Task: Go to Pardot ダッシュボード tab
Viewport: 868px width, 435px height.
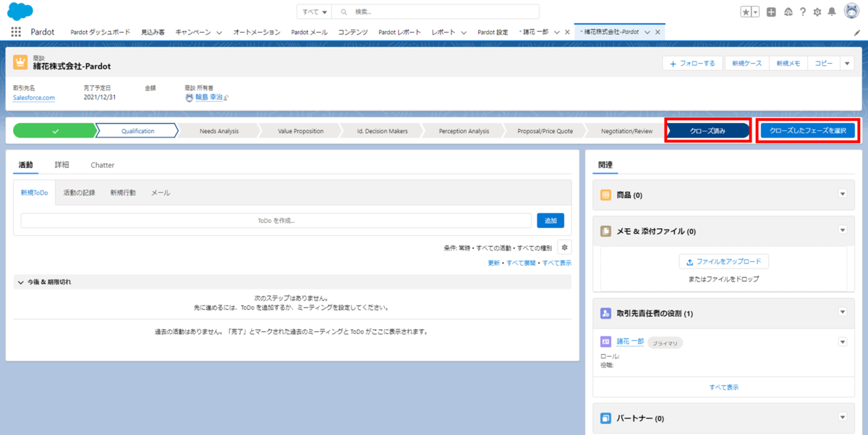Action: pos(101,33)
